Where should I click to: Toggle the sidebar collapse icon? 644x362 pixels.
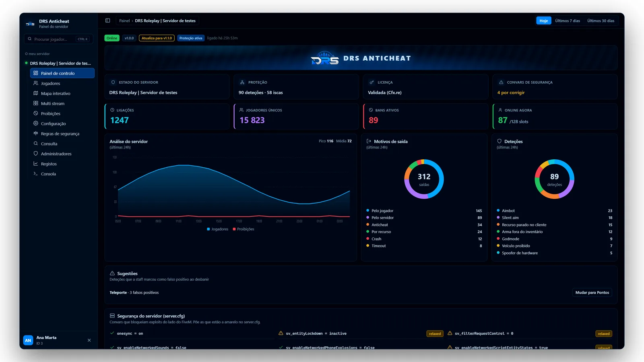tap(107, 21)
